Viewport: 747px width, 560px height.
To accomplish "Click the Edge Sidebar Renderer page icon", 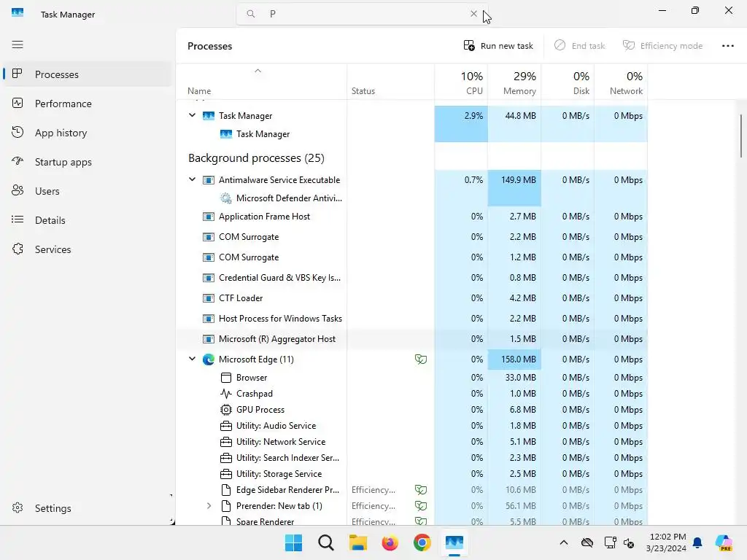I will click(x=226, y=490).
